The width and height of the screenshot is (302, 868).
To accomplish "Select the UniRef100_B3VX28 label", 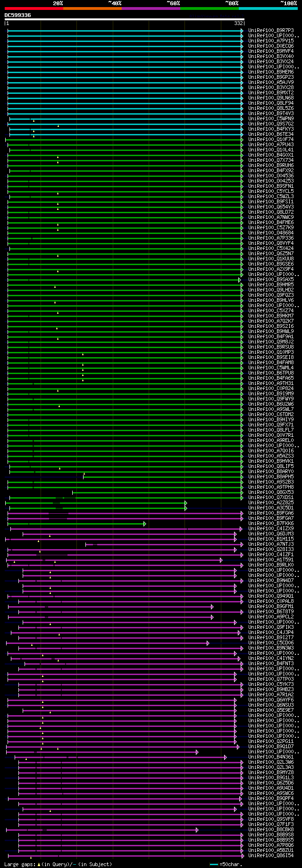I will (x=271, y=87).
